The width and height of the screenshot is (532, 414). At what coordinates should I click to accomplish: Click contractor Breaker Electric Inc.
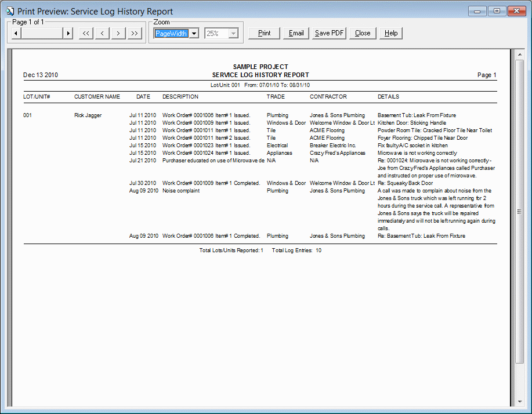(x=333, y=146)
